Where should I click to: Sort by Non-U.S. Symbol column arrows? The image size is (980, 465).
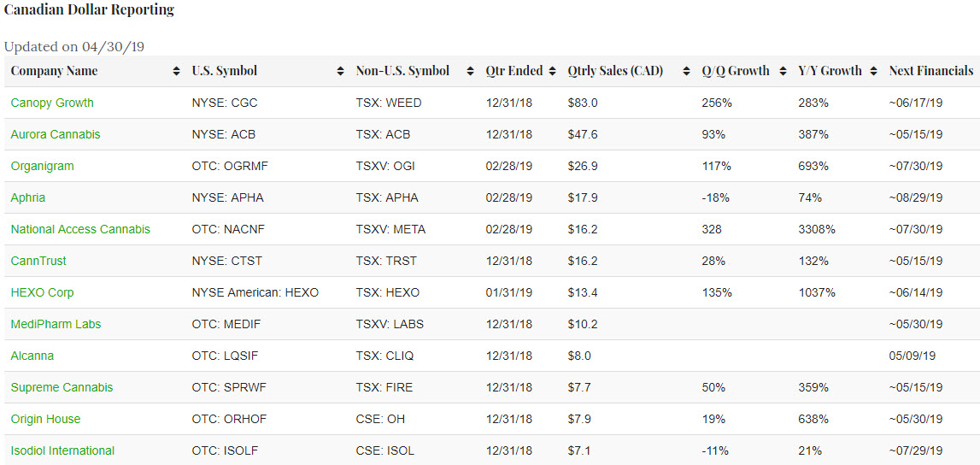470,72
